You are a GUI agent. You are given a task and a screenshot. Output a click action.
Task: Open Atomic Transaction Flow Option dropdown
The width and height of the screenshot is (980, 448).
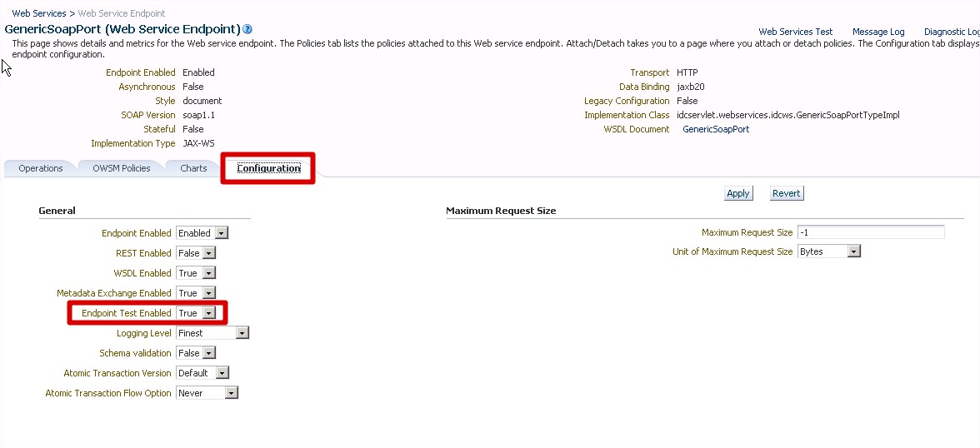click(207, 393)
